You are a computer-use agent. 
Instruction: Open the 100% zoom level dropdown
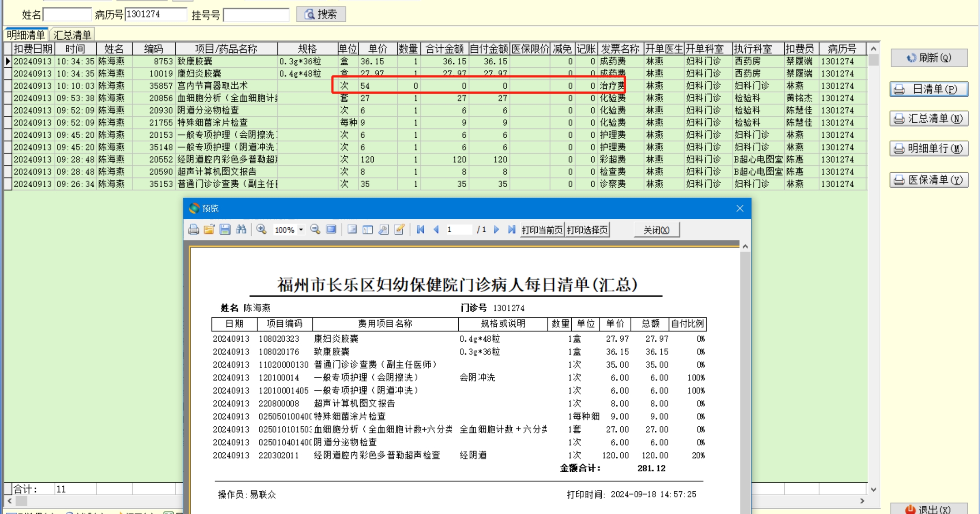coord(301,230)
